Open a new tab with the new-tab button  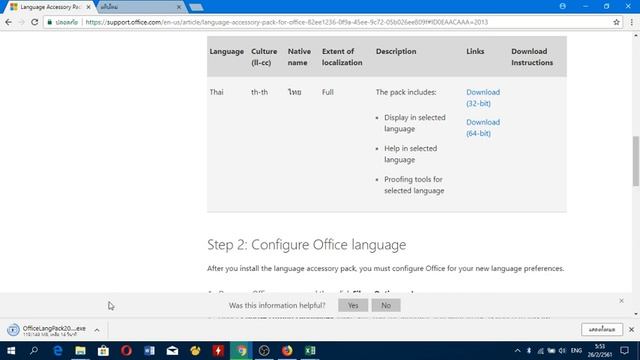pyautogui.click(x=196, y=7)
